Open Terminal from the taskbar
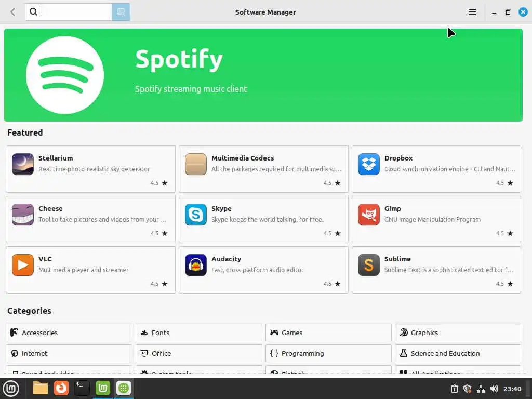 tap(82, 388)
